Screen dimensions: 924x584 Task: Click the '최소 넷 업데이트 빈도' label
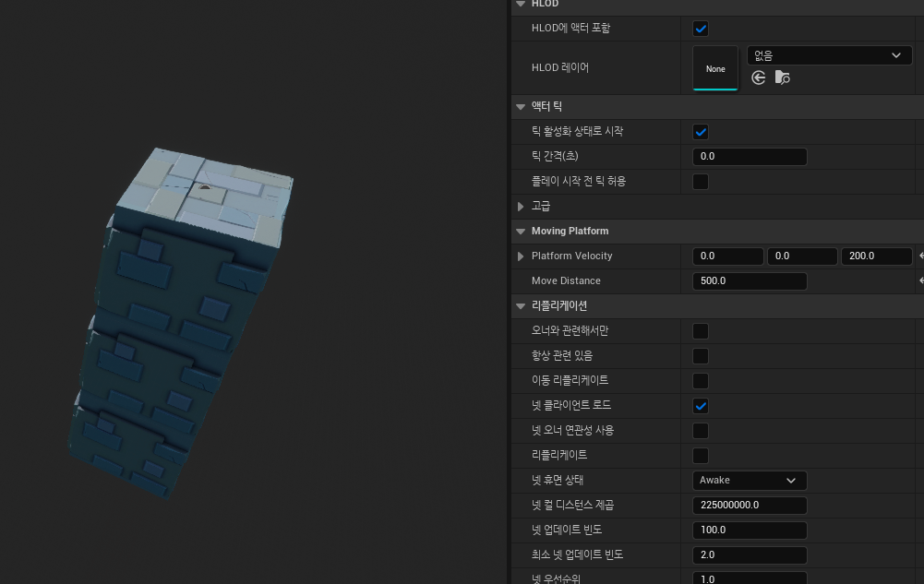coord(577,554)
